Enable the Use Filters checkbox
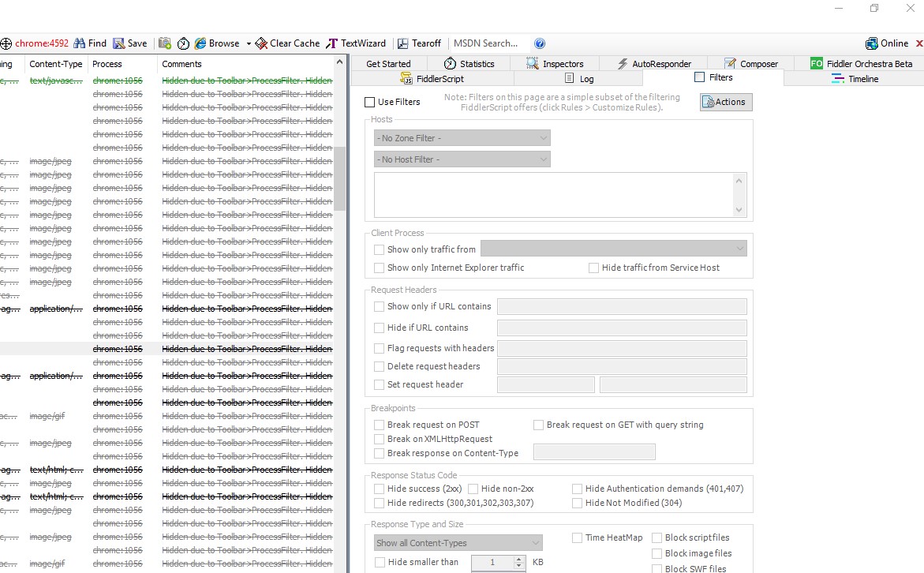 pyautogui.click(x=370, y=102)
